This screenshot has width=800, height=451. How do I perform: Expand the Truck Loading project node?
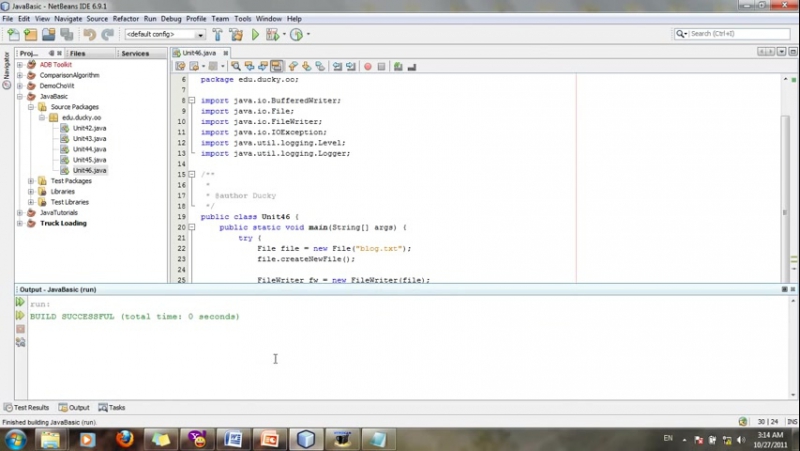click(x=20, y=223)
